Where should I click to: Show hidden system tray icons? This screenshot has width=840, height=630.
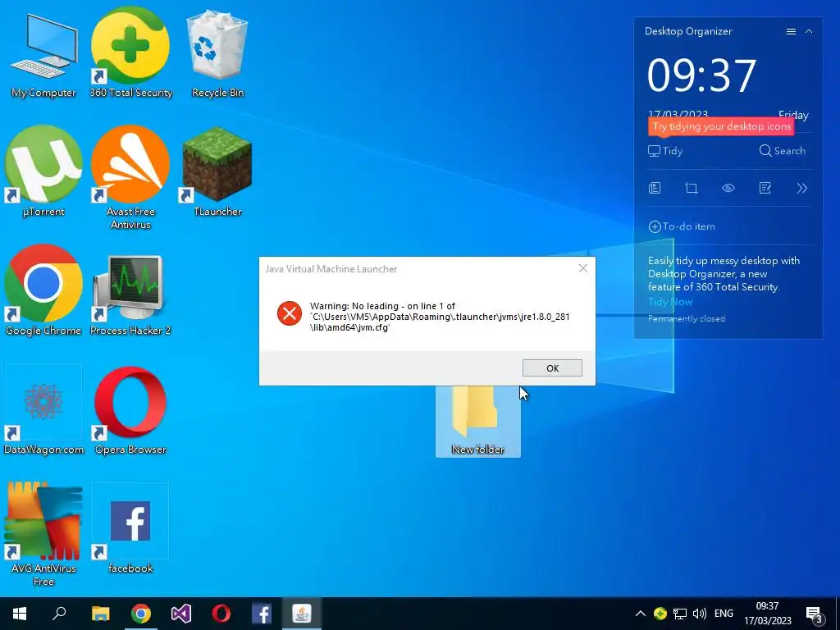[640, 614]
